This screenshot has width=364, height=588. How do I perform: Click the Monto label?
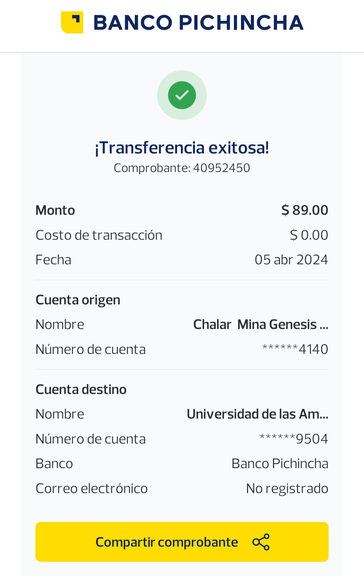pyautogui.click(x=55, y=210)
